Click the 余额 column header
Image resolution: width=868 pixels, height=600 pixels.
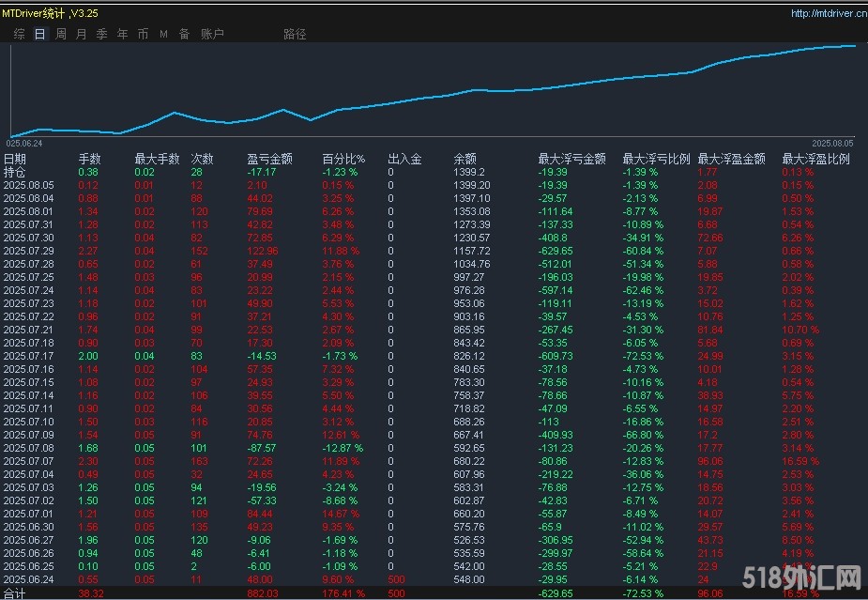point(464,159)
